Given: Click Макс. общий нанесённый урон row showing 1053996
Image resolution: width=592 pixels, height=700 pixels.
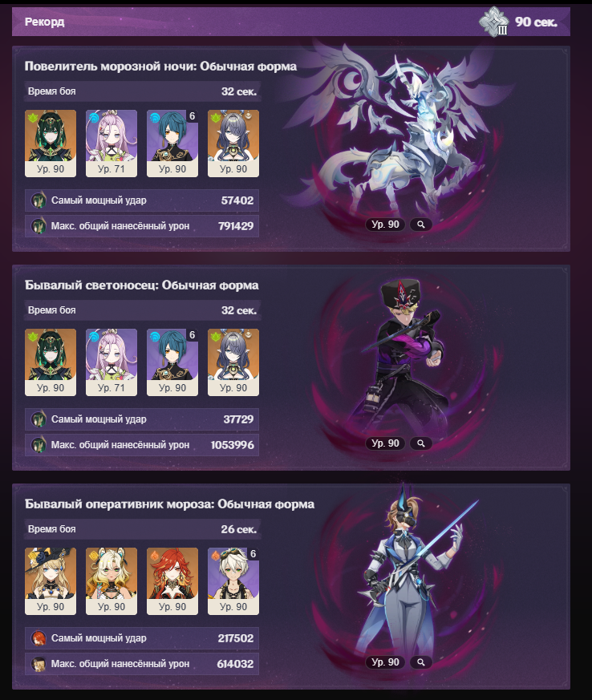Looking at the screenshot, I should tap(142, 445).
